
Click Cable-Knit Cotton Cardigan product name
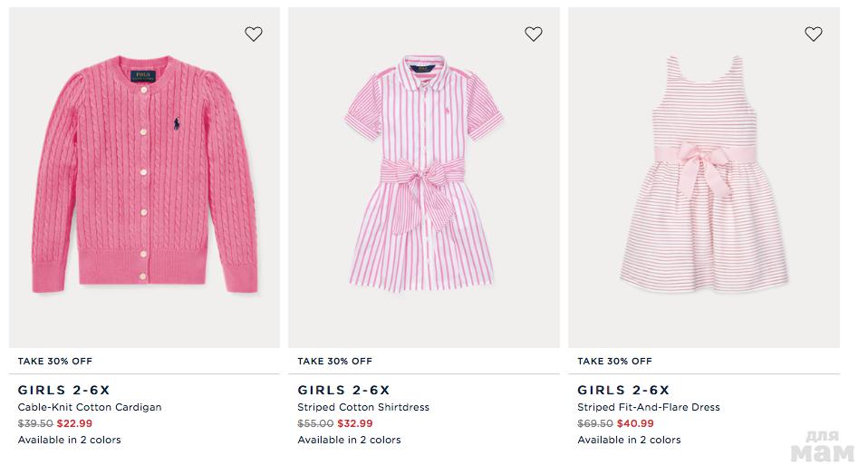click(90, 407)
